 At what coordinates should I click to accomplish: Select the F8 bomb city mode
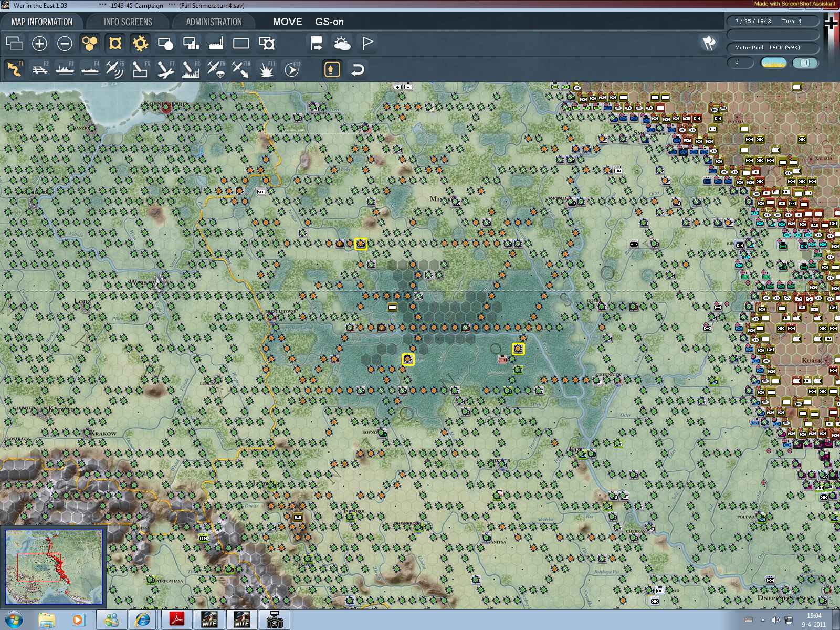point(191,69)
